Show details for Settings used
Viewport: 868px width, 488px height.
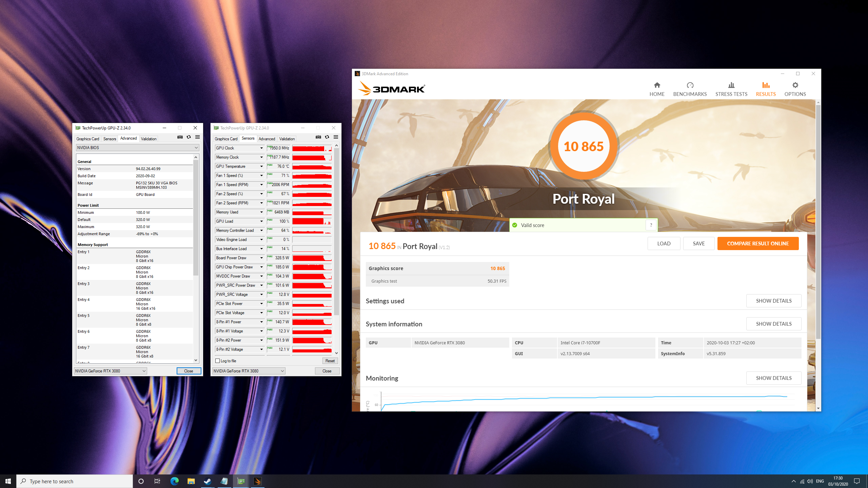[774, 301]
